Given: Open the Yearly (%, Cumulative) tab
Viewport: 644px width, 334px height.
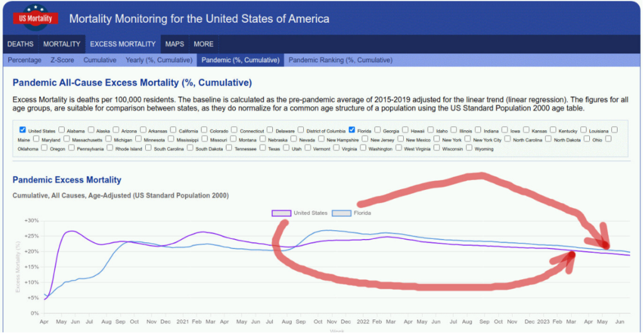Looking at the screenshot, I should (x=158, y=60).
